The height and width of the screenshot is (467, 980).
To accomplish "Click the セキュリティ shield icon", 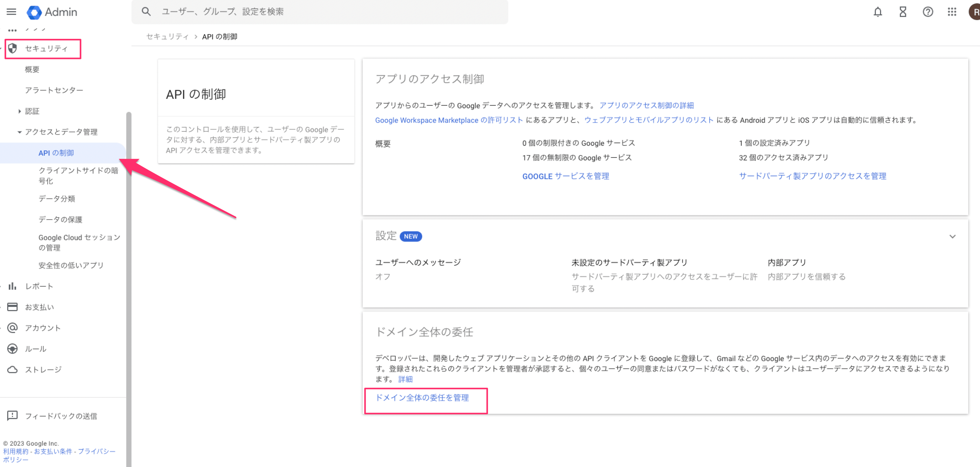I will point(12,48).
